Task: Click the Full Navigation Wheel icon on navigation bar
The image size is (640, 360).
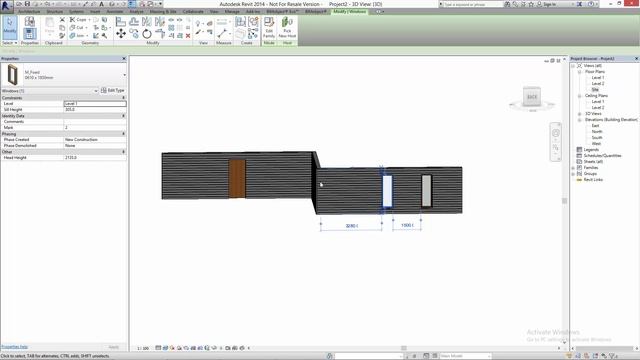Action: (x=556, y=133)
